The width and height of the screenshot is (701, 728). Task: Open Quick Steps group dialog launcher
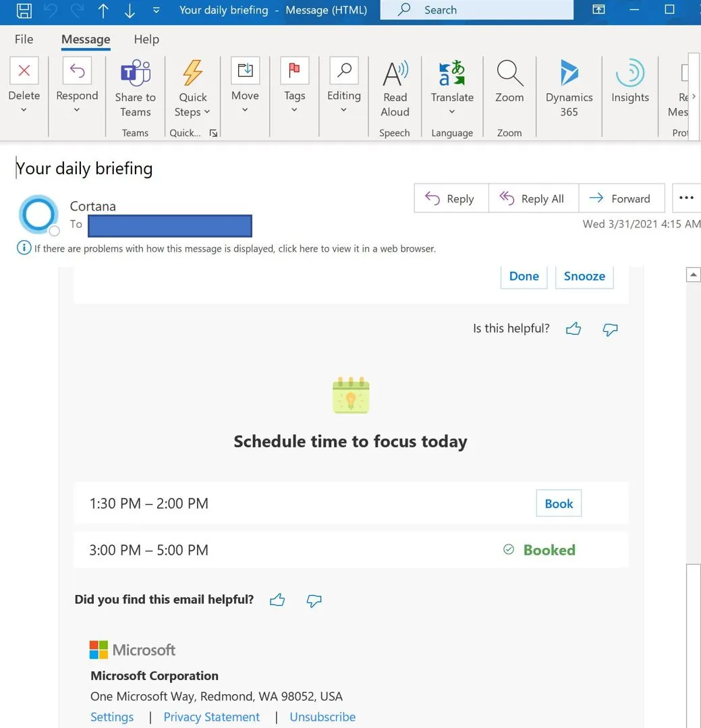coord(213,133)
